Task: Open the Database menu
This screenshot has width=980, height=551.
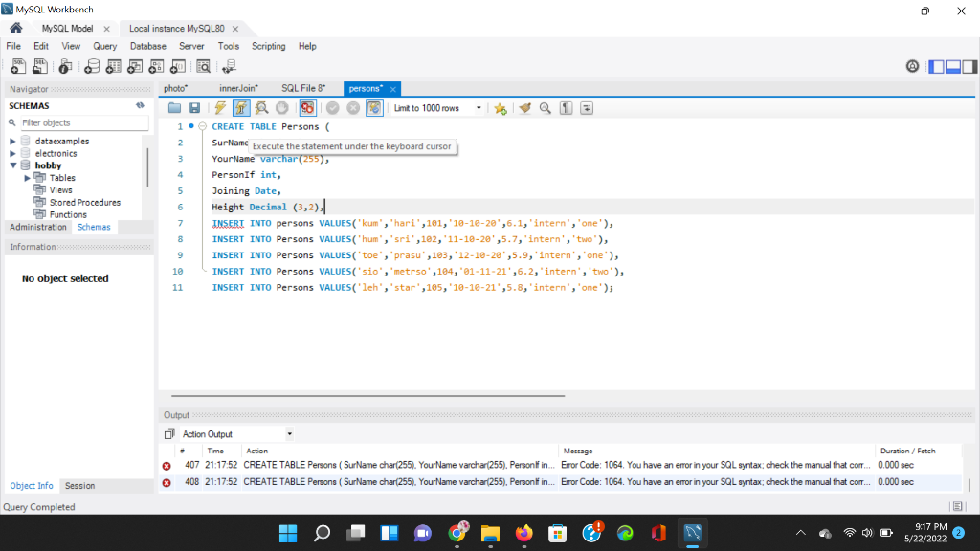Action: tap(148, 46)
